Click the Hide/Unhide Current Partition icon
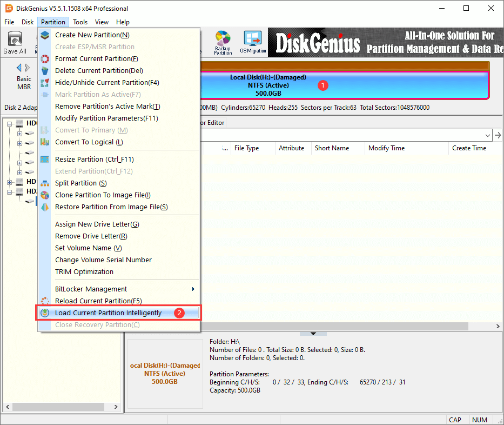This screenshot has width=504, height=425. click(45, 83)
